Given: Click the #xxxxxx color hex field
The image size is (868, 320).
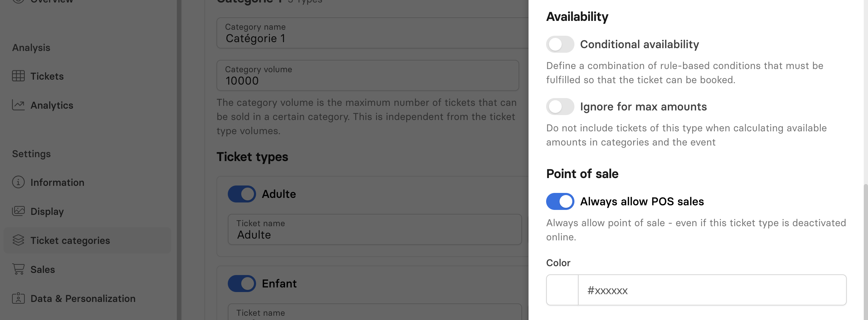Looking at the screenshot, I should coord(712,290).
